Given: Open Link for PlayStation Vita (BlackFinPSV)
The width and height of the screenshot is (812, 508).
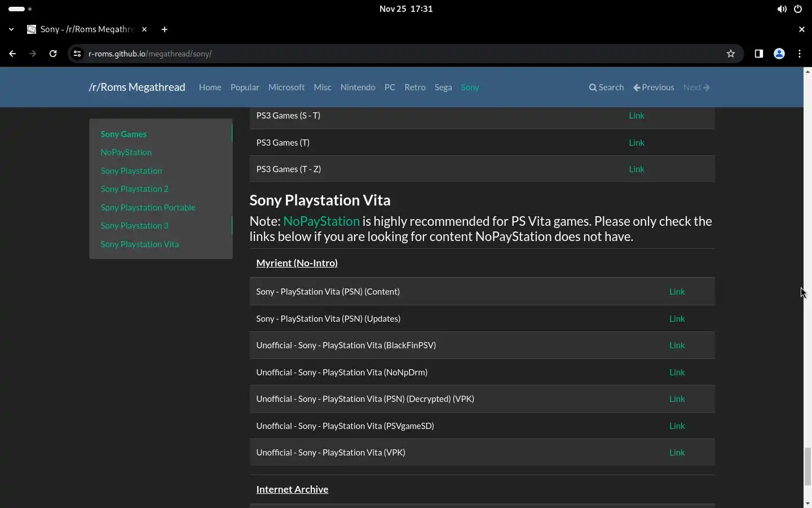Looking at the screenshot, I should (677, 345).
